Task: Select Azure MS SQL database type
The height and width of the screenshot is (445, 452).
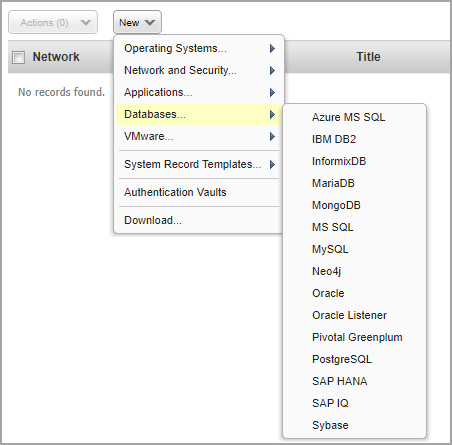Action: 354,117
